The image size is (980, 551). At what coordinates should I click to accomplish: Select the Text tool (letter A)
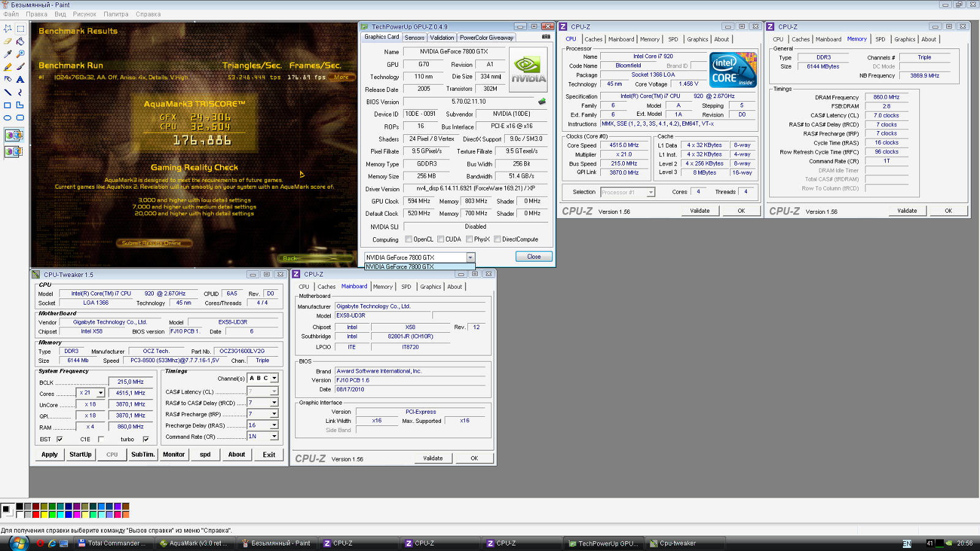(20, 79)
